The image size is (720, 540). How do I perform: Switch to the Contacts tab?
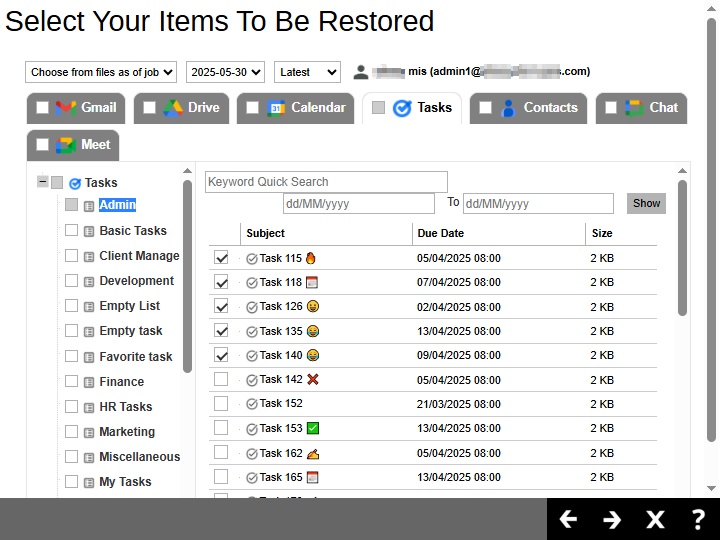click(x=550, y=108)
